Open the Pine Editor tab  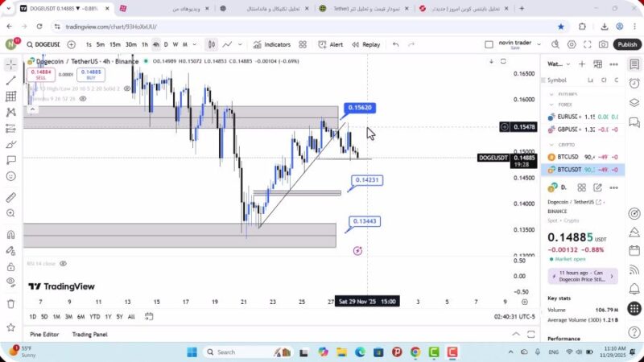coord(44,334)
